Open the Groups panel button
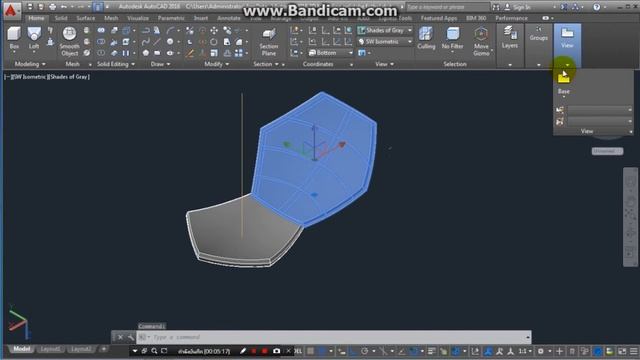 [x=538, y=34]
